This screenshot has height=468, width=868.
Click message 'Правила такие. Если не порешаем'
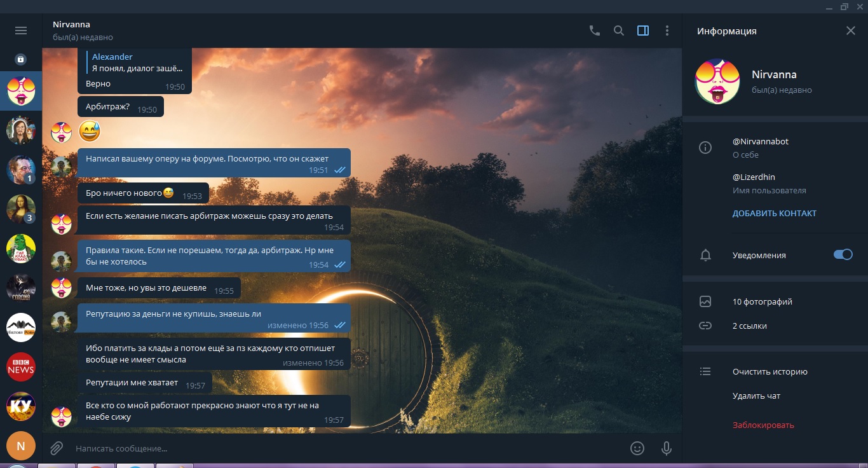coord(214,256)
